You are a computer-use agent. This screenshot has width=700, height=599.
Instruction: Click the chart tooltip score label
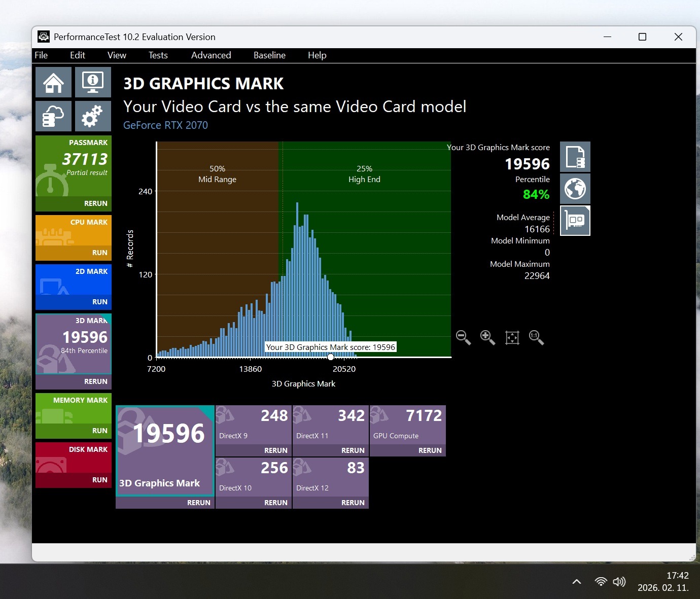coord(331,347)
